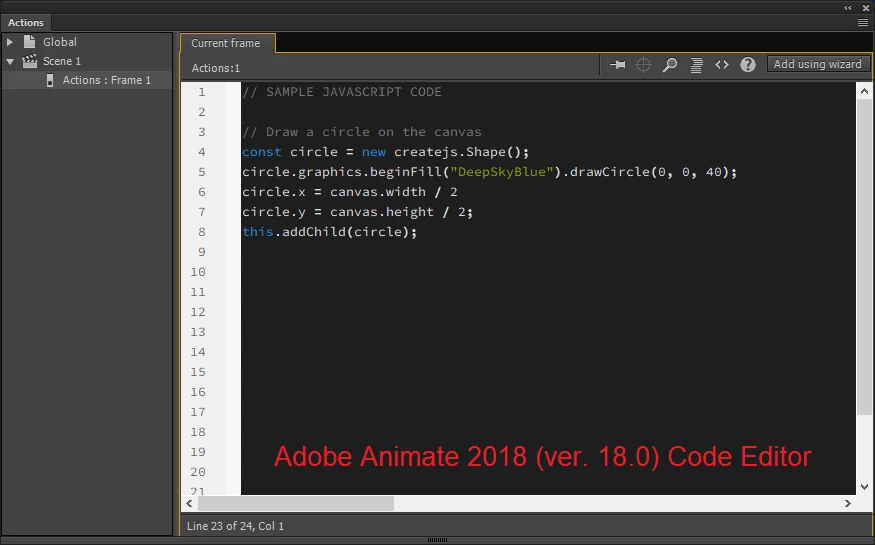Collapse the Scene 1 tree node arrow
The height and width of the screenshot is (545, 875).
tap(10, 61)
